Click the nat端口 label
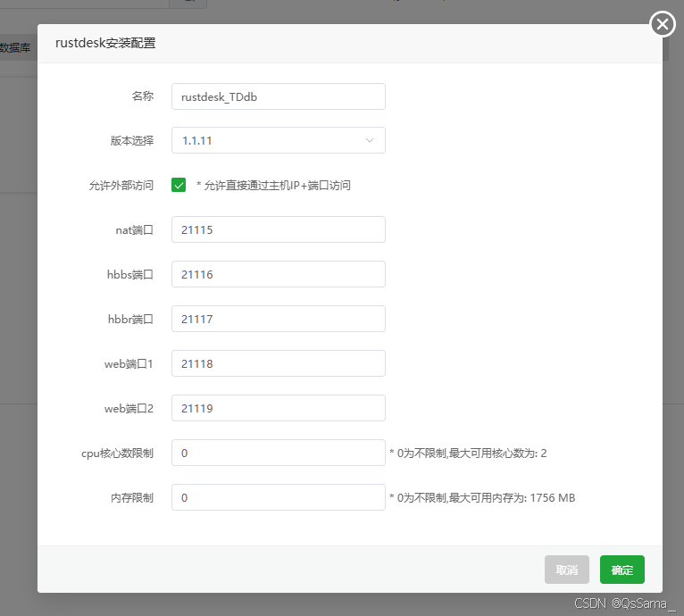 (134, 230)
